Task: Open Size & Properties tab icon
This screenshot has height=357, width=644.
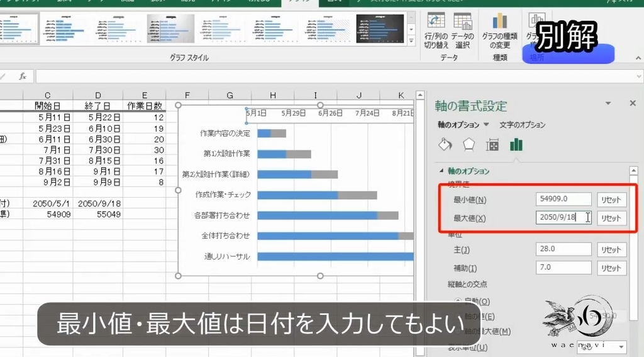Action: pos(492,145)
